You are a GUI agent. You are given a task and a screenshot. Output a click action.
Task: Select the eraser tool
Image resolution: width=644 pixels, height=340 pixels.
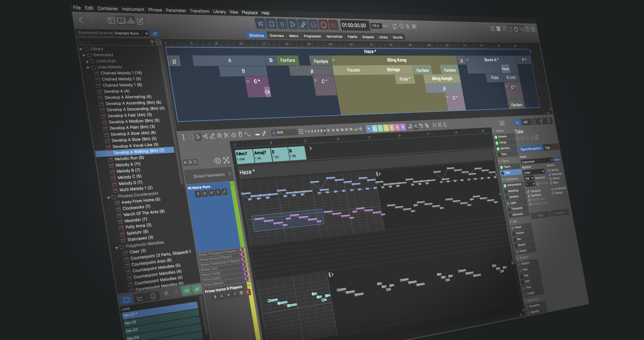pos(234,135)
